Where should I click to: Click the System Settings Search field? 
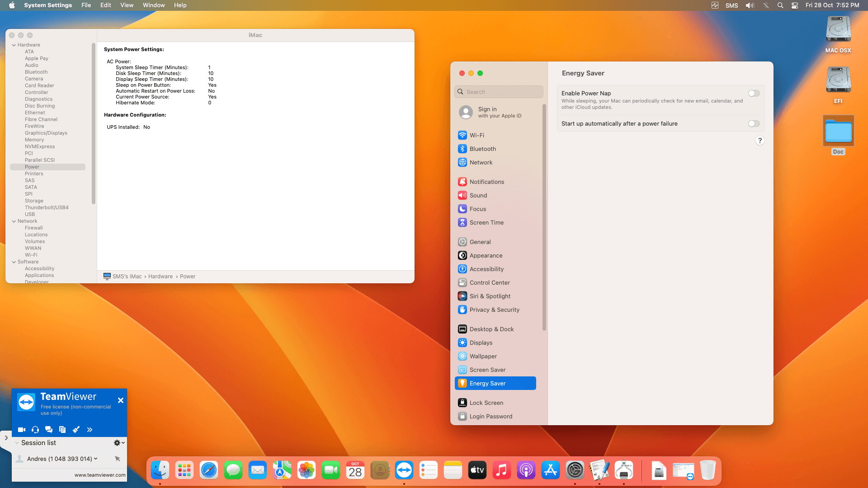(x=499, y=92)
